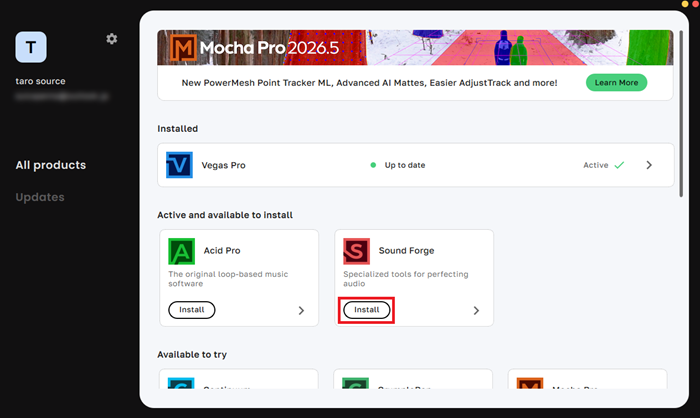Click the 'Vegas Pro' product name
The image size is (700, 418).
223,165
